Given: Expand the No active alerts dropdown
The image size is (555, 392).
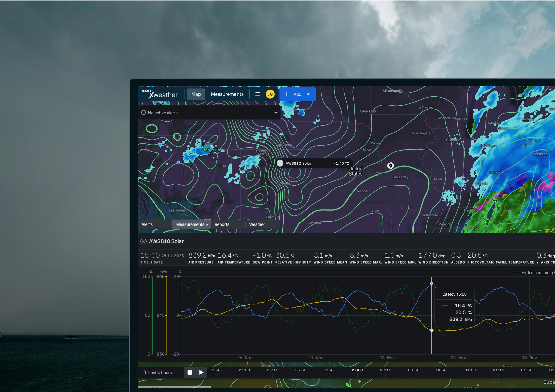Looking at the screenshot, I should pos(276,113).
